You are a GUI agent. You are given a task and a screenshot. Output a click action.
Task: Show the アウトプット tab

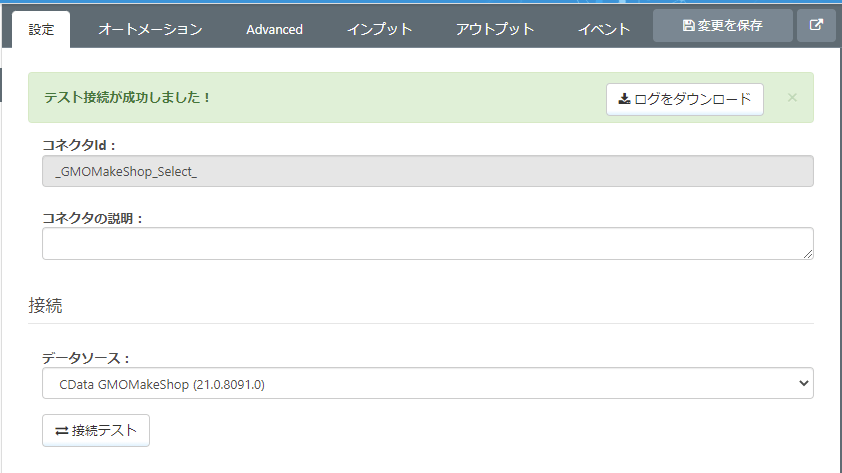pyautogui.click(x=494, y=29)
